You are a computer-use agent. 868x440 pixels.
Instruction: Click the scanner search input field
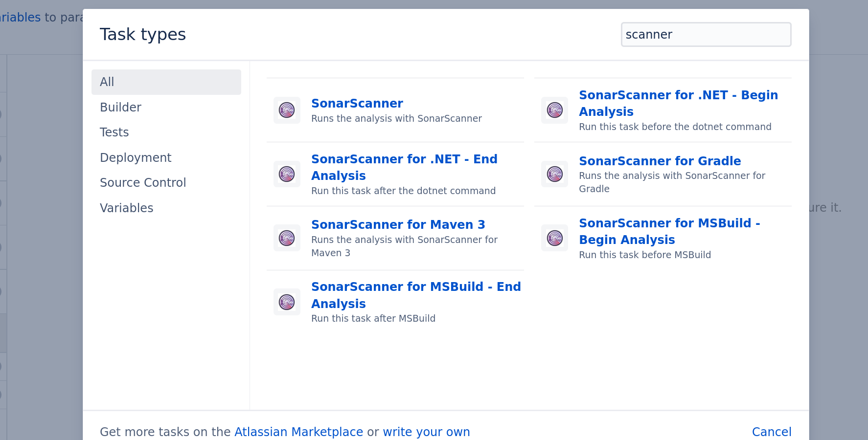pos(706,34)
